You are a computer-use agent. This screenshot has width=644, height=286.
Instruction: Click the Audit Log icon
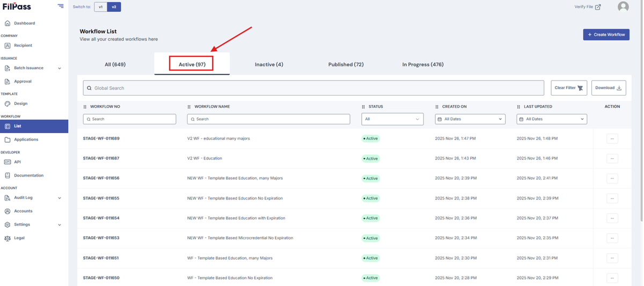point(8,197)
